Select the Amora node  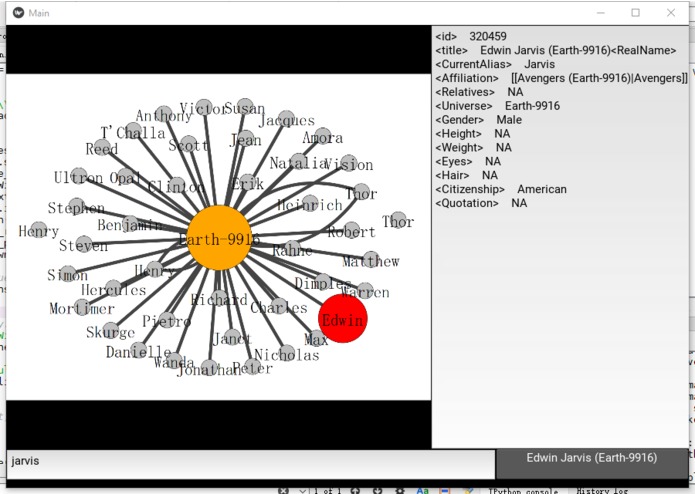click(323, 136)
